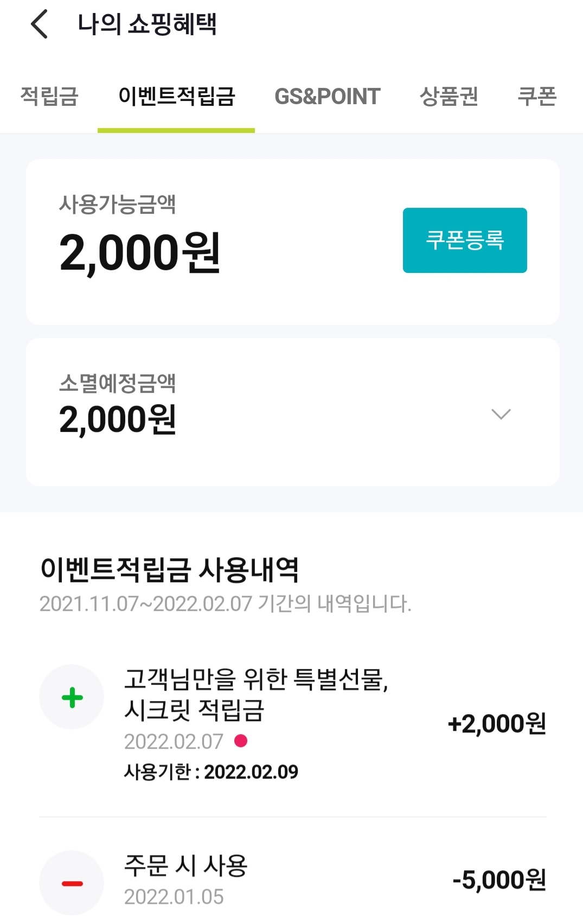Tap the pink dot next to 2022.02.07

(241, 741)
